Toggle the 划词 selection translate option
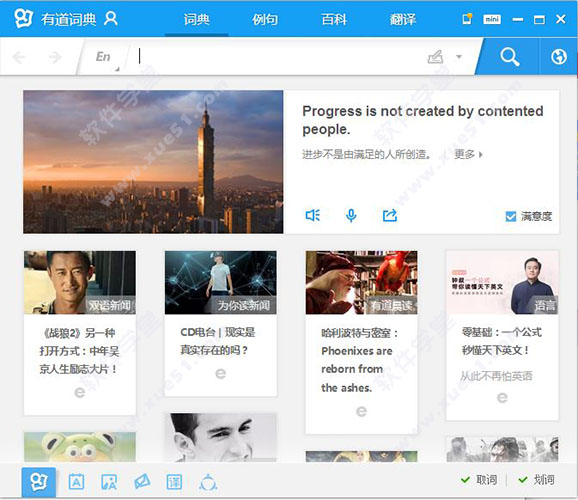578x500 pixels. pyautogui.click(x=536, y=480)
